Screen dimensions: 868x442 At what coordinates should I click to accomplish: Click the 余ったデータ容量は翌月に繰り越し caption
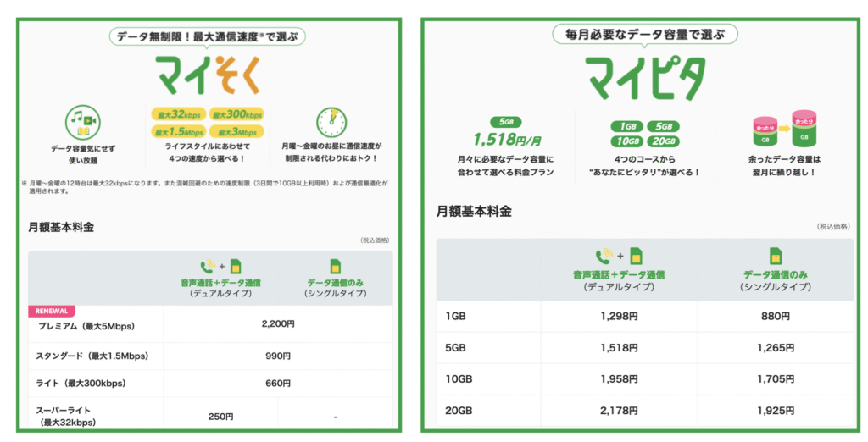784,165
